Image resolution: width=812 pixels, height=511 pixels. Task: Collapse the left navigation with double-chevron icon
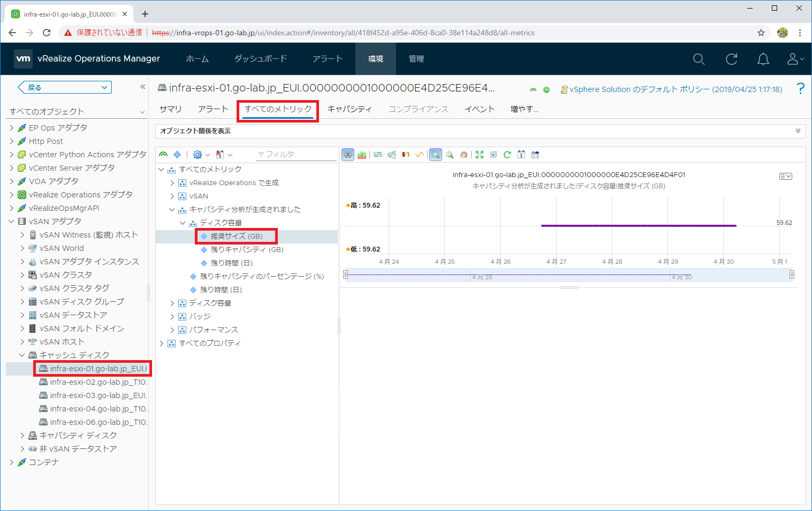142,87
